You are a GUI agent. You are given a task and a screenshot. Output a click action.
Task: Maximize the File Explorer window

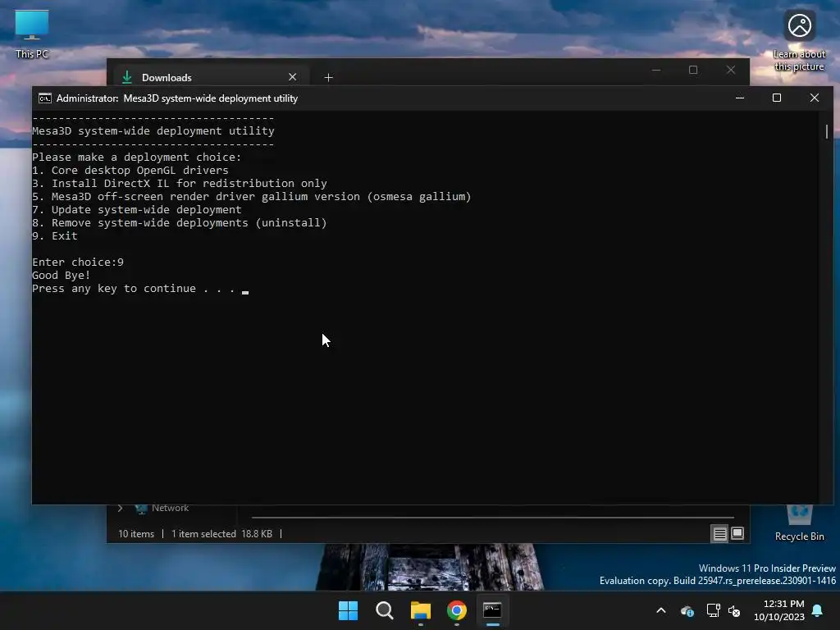coord(693,71)
